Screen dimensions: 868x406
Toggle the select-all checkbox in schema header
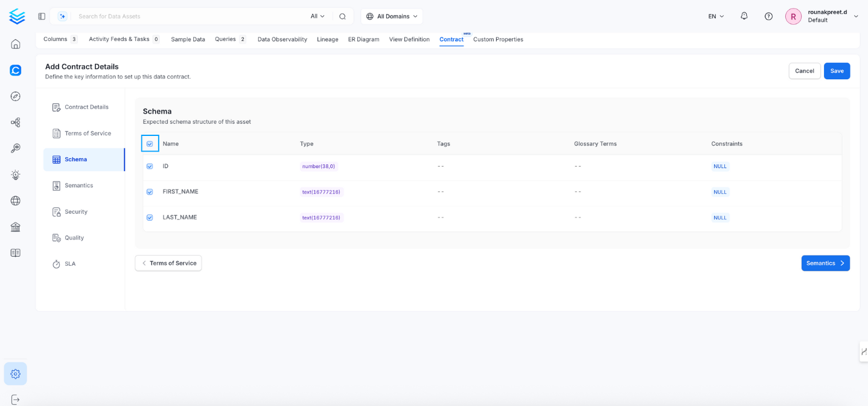point(150,143)
